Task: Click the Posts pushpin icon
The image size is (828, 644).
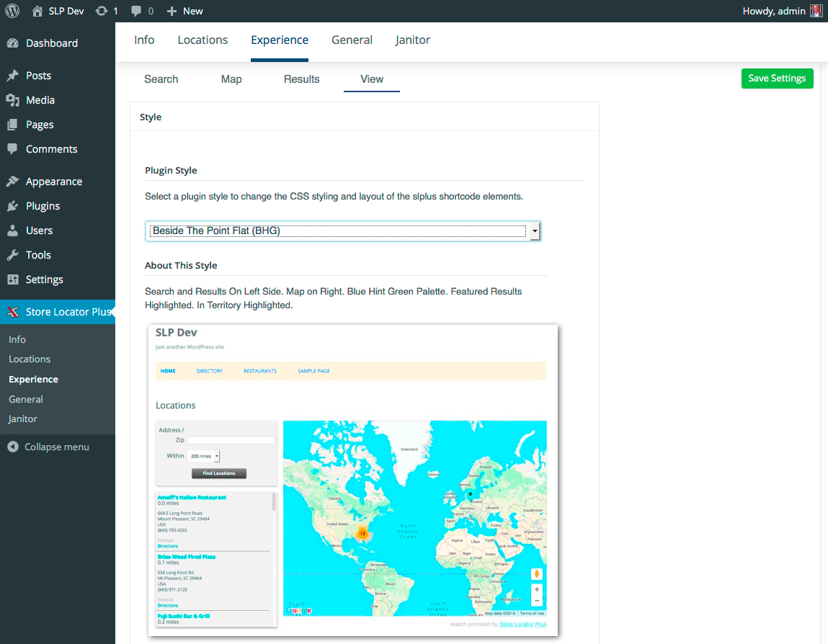Action: click(x=13, y=76)
